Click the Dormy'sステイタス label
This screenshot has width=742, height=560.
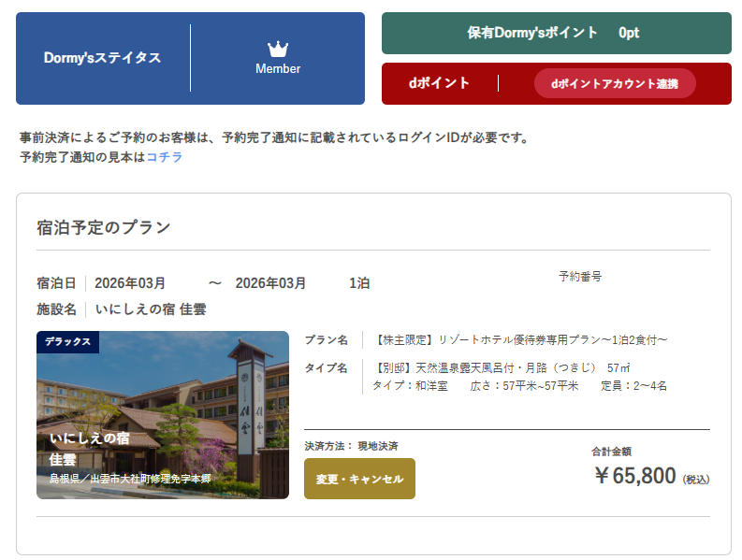[102, 58]
